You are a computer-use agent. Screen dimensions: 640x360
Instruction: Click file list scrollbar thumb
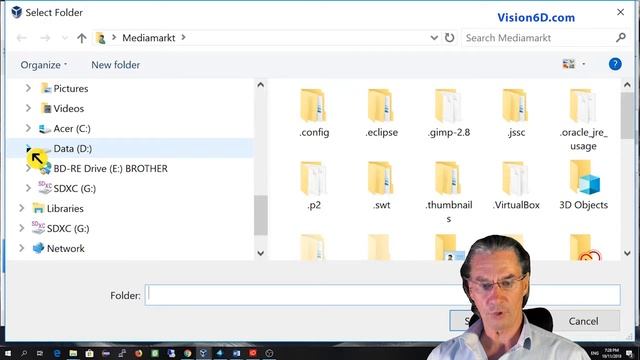pyautogui.click(x=627, y=116)
